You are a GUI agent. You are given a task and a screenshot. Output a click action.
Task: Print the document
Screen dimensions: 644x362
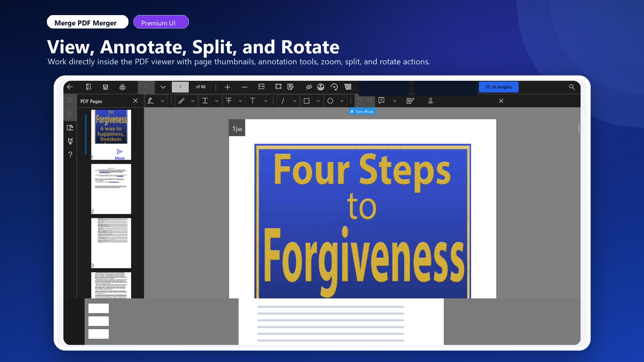pyautogui.click(x=122, y=87)
